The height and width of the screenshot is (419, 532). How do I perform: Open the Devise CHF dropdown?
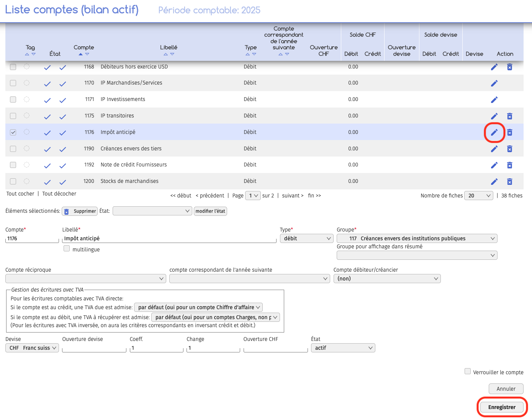[32, 348]
